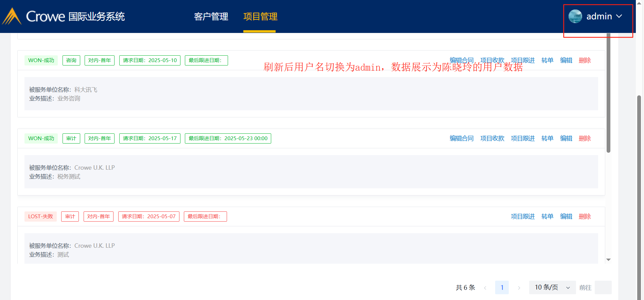644x300 pixels.
Task: Click 删除 on the LOST-失败 project
Action: [x=585, y=217]
